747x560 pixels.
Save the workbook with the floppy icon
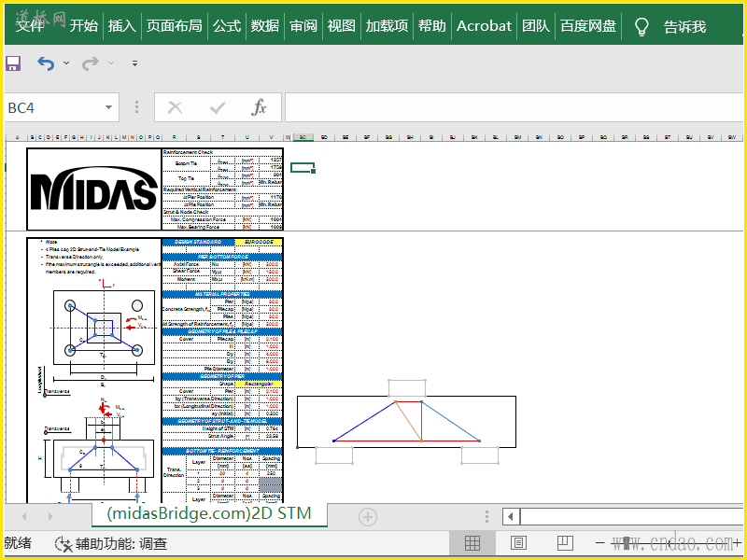tap(12, 63)
